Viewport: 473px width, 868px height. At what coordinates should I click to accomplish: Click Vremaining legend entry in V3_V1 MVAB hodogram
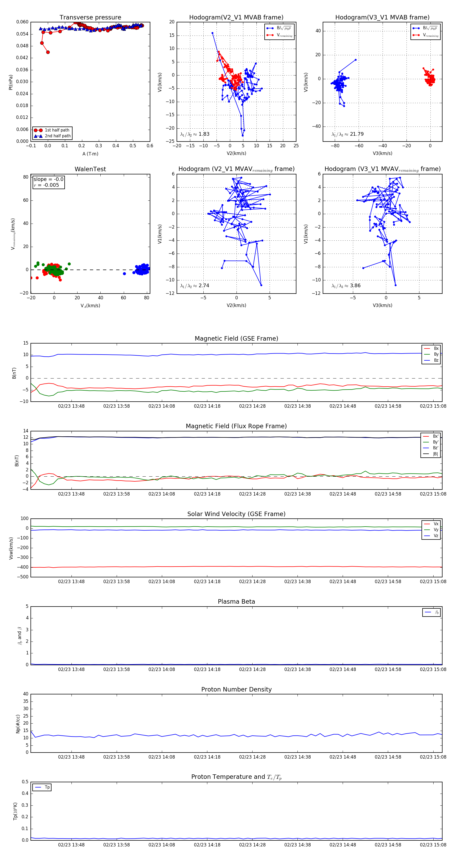[x=425, y=35]
